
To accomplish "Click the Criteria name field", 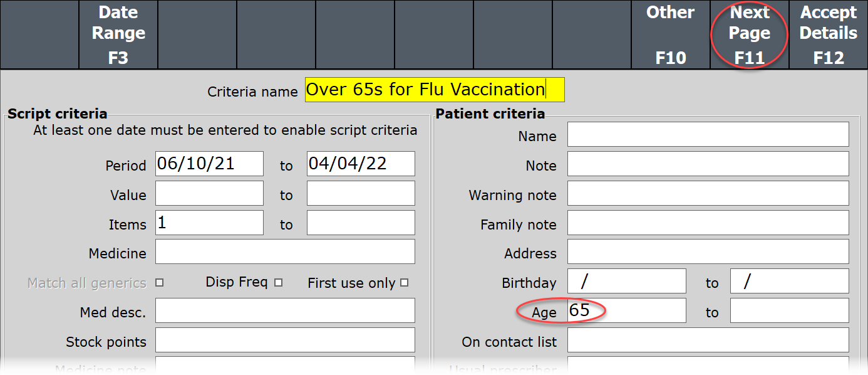I will click(435, 90).
